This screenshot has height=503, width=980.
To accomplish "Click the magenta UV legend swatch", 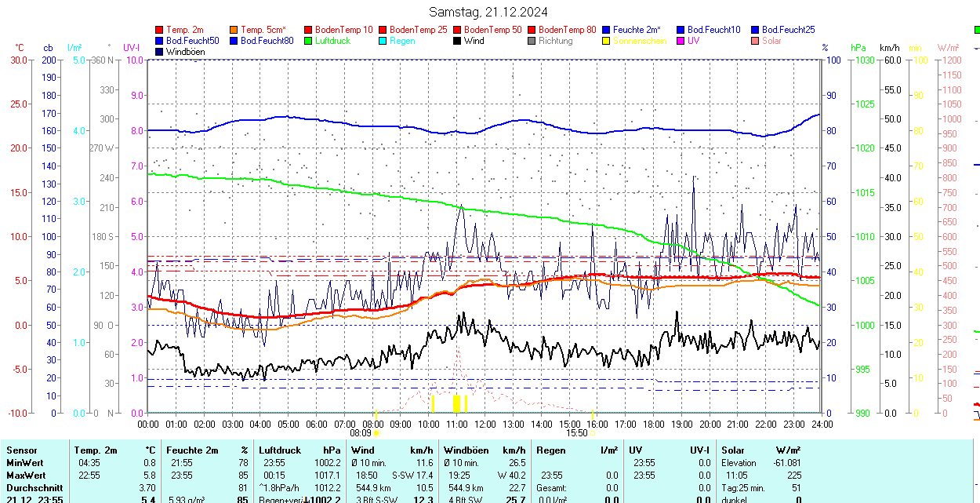I will coord(681,41).
